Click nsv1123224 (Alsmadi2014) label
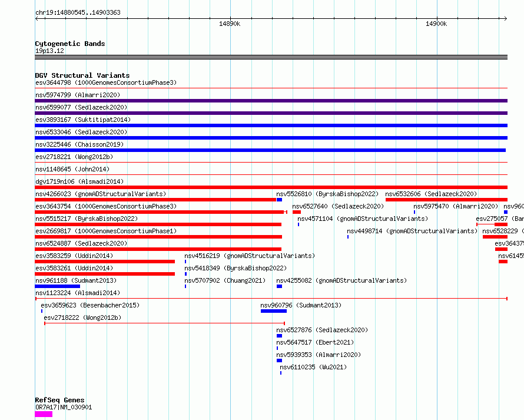Image resolution: width=524 pixels, height=420 pixels. coord(78,293)
